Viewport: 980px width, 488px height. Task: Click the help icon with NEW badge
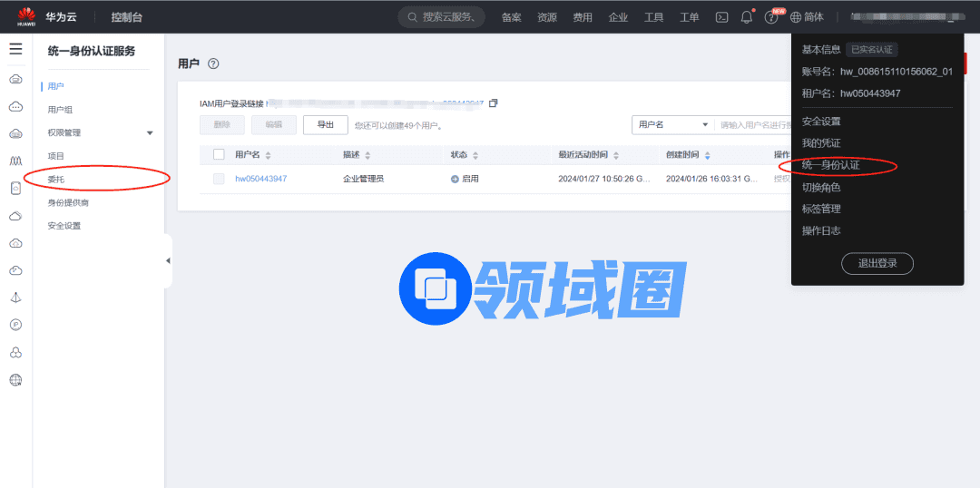pos(771,17)
